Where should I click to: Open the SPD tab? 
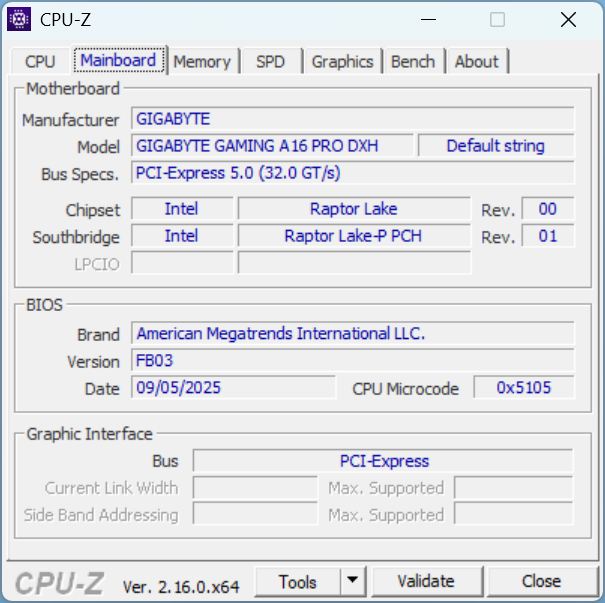(x=270, y=62)
